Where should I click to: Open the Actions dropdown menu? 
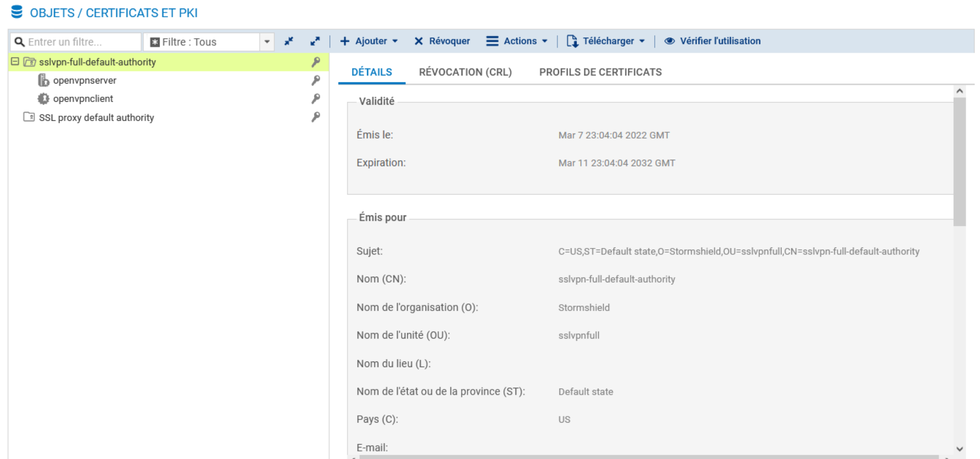point(517,41)
